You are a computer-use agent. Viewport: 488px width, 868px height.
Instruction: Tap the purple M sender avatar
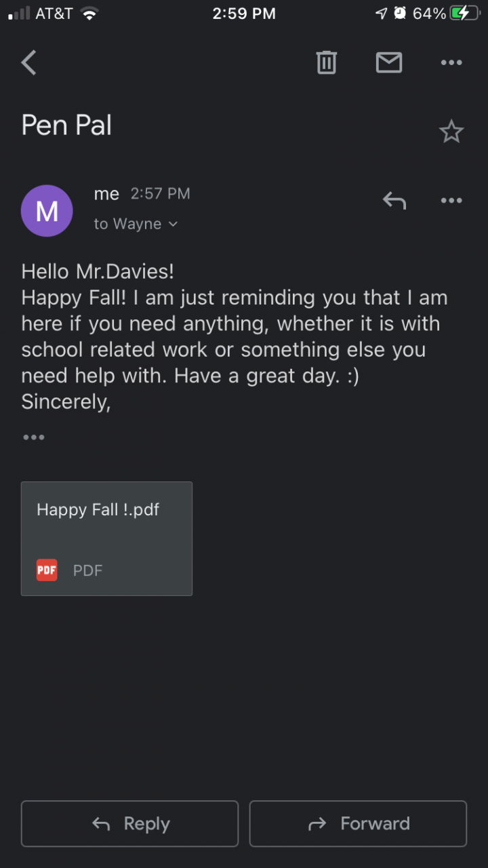(47, 211)
